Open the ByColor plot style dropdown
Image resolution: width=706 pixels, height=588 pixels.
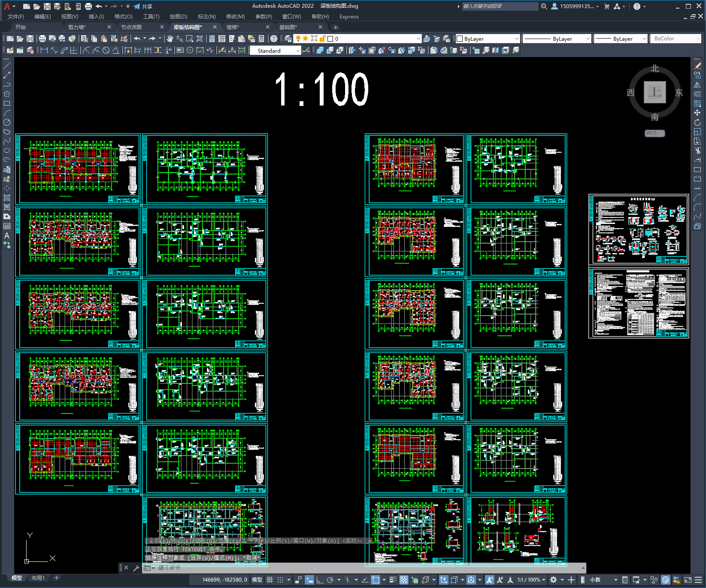coord(676,39)
